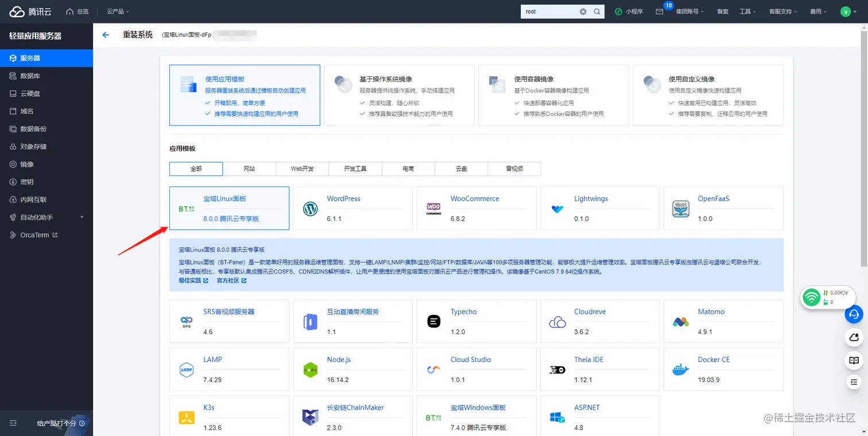Open 备案 in the top bar
The width and height of the screenshot is (868, 436).
[723, 11]
